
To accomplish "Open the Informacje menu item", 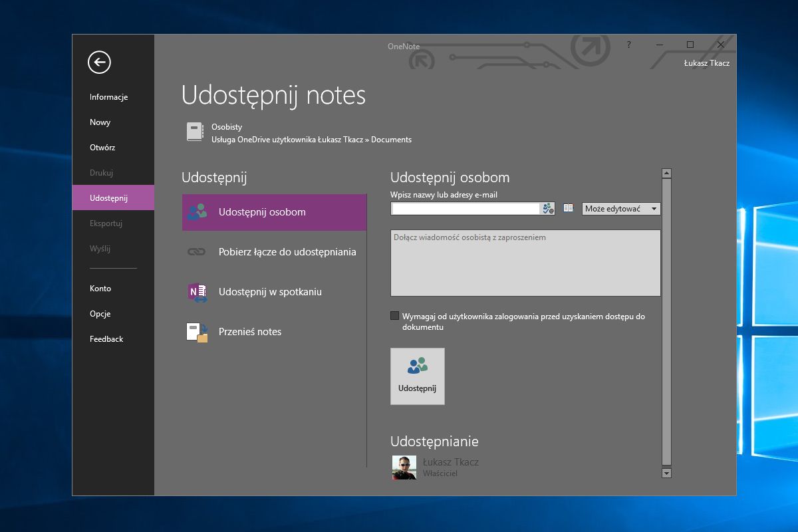I will 108,97.
